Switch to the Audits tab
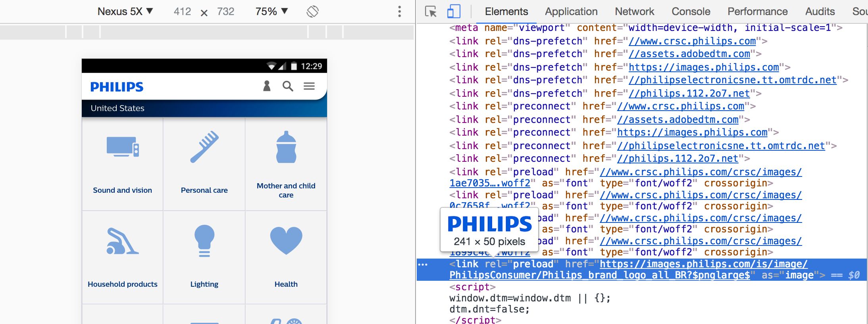 click(x=820, y=12)
